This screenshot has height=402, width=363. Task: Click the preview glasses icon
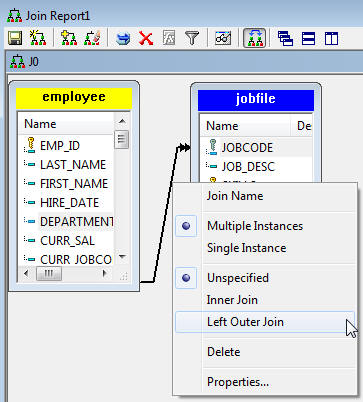[x=223, y=38]
